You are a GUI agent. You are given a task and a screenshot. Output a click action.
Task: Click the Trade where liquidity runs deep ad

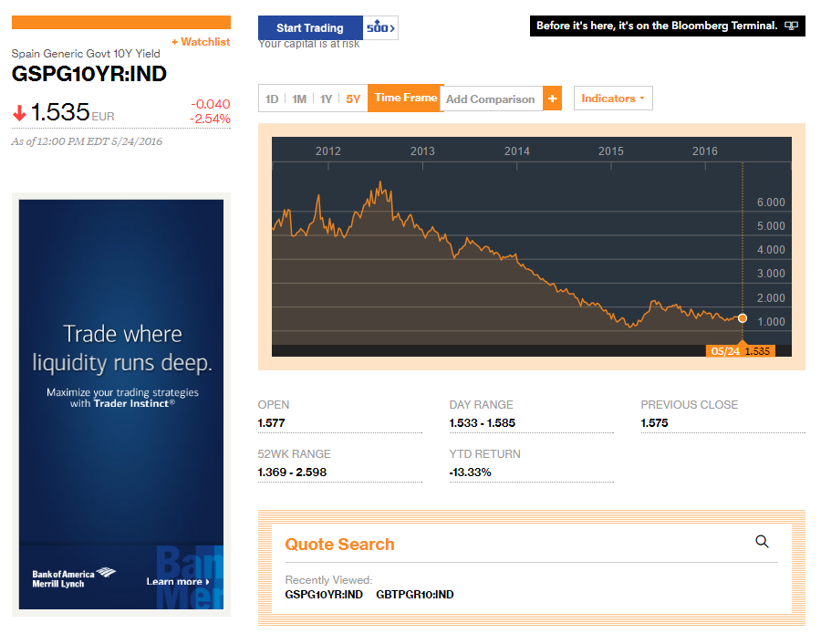click(121, 404)
